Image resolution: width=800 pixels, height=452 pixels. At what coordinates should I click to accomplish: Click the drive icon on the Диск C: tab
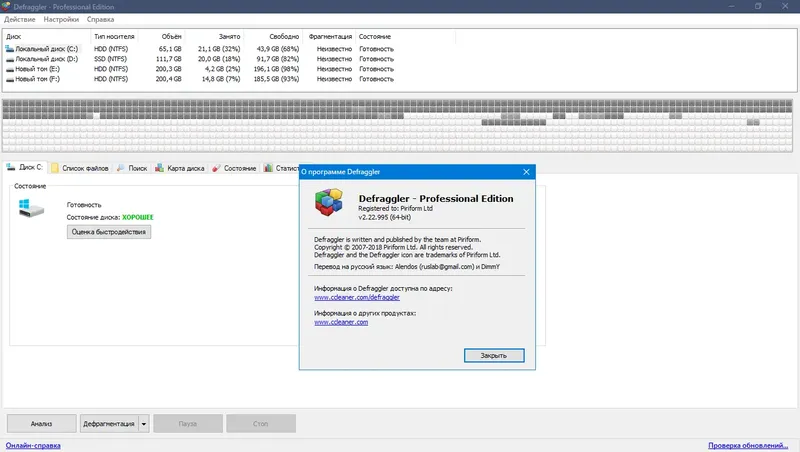pos(11,167)
